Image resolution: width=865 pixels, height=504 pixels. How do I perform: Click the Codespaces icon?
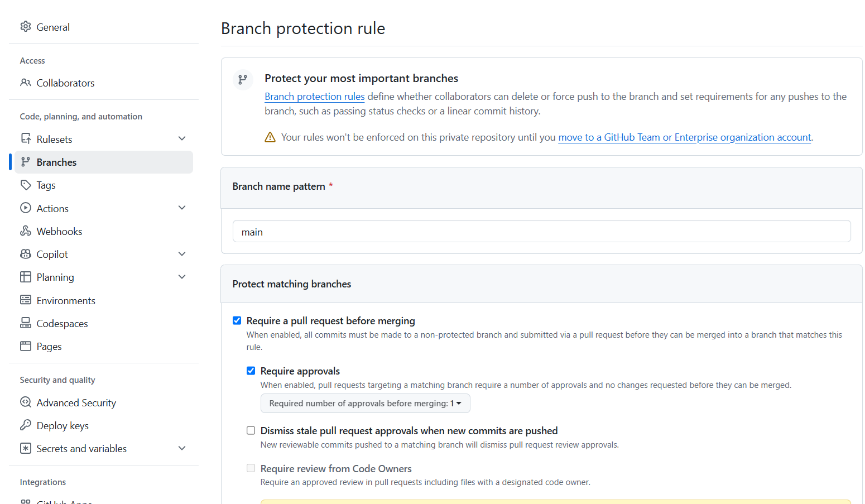tap(26, 323)
